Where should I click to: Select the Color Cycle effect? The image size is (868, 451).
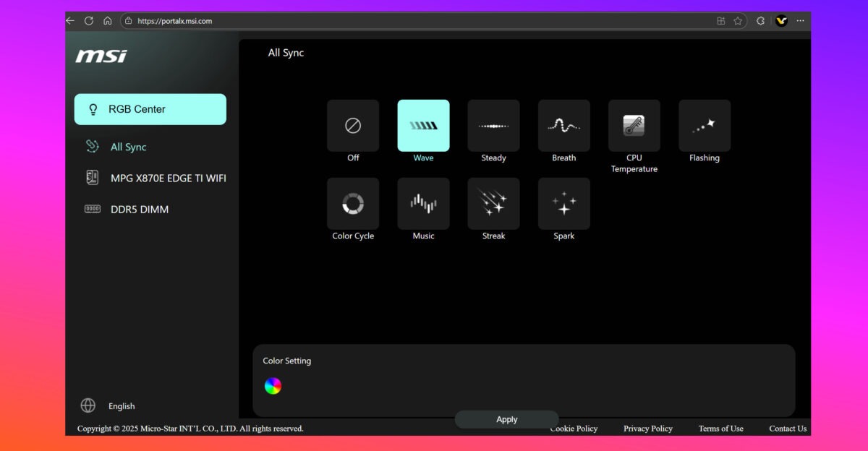point(353,204)
